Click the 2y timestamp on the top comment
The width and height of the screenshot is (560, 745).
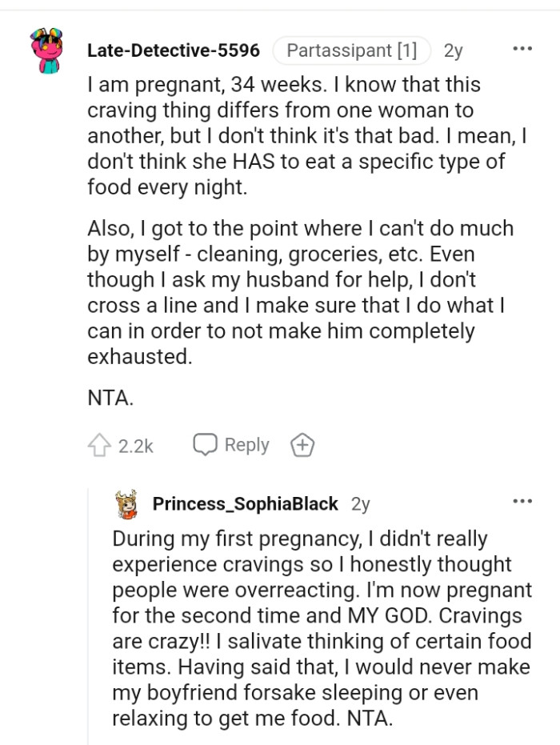click(x=451, y=50)
